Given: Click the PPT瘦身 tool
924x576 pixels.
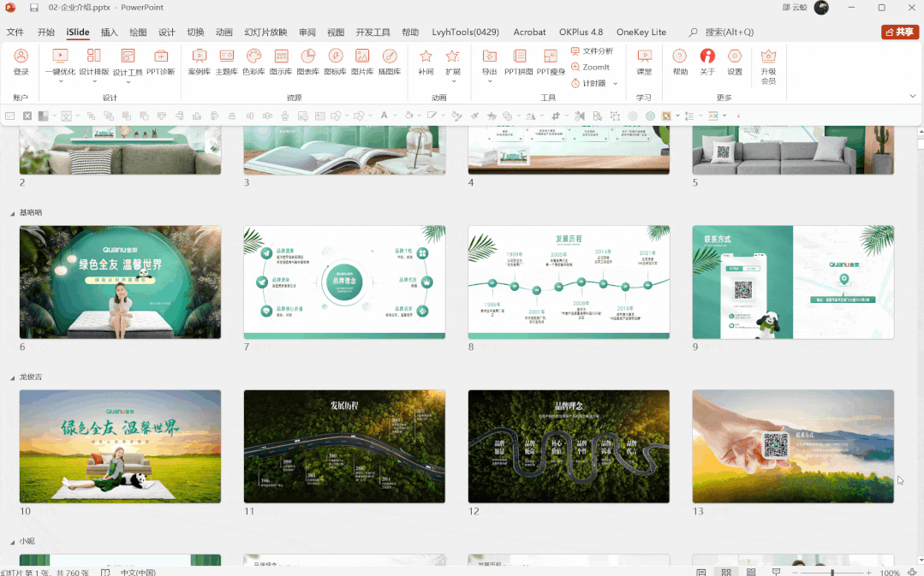Looking at the screenshot, I should pos(551,62).
